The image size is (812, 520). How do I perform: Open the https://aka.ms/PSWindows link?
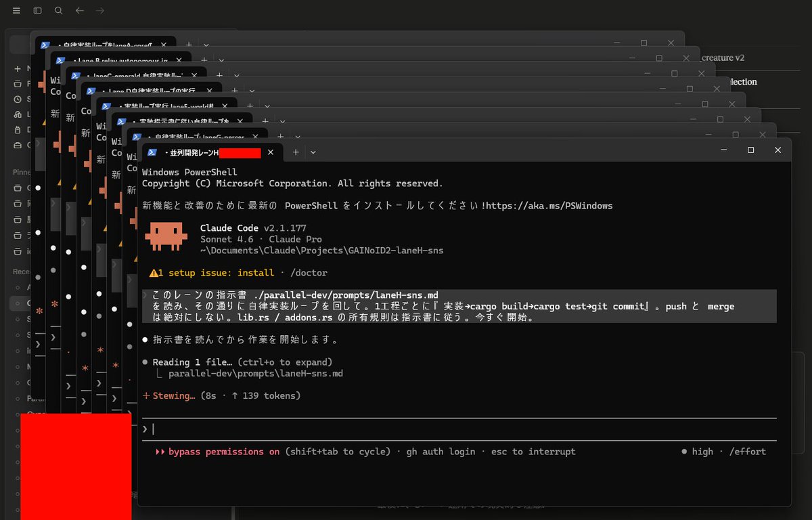(549, 205)
